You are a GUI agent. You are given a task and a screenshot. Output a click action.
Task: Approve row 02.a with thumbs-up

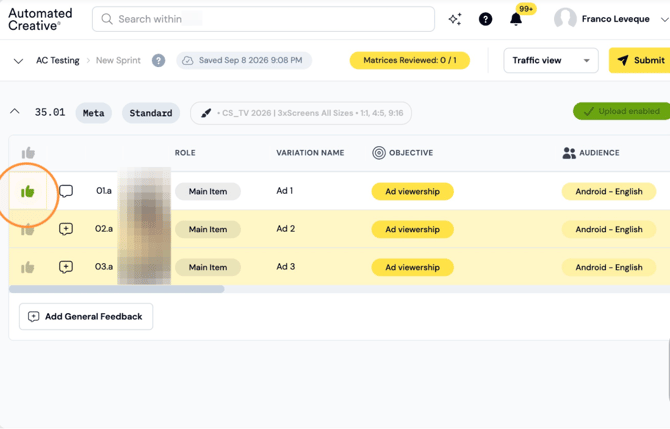[28, 229]
